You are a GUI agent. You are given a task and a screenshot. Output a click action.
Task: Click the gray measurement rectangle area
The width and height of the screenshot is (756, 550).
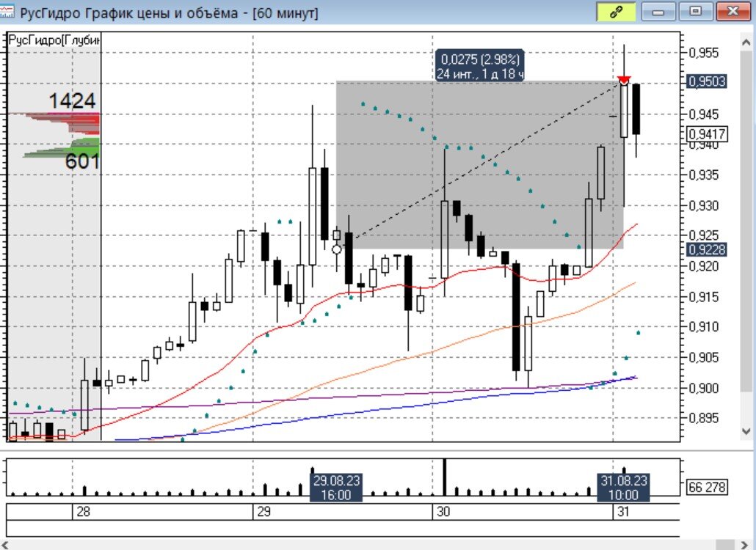click(480, 165)
